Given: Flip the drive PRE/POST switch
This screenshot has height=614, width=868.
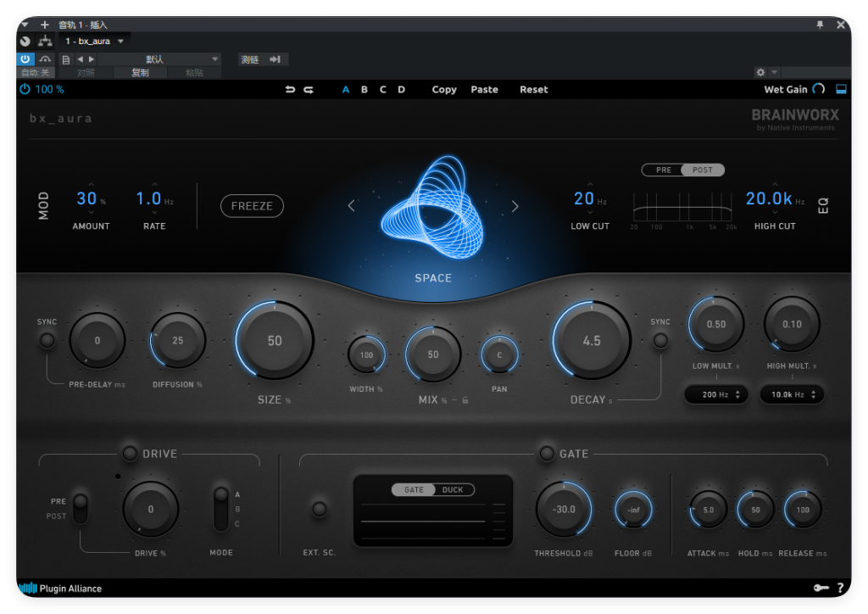Looking at the screenshot, I should point(81,508).
